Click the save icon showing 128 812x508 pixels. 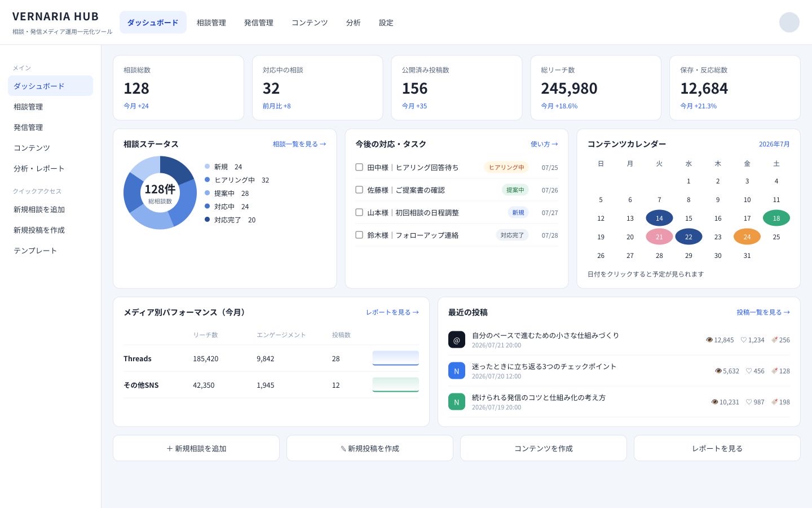pos(775,371)
